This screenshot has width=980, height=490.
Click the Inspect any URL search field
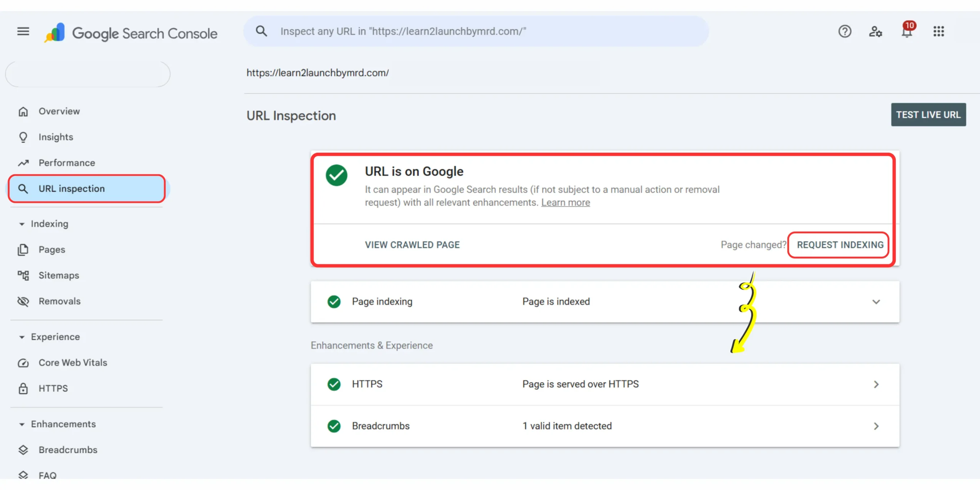pos(476,31)
